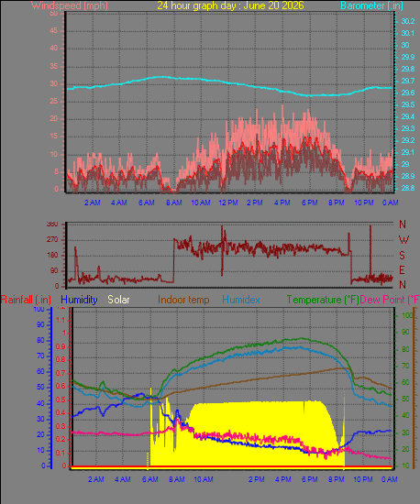The height and width of the screenshot is (504, 420).
Task: Select the Solar legend label
Action: (118, 300)
